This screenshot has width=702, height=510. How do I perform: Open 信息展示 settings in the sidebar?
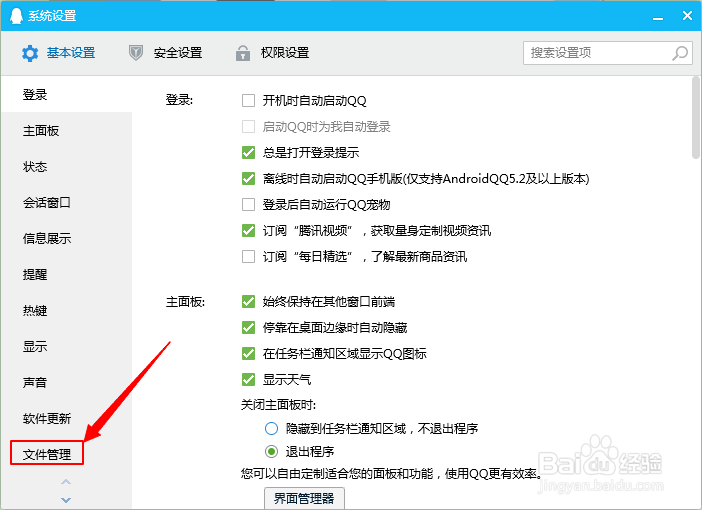66,239
